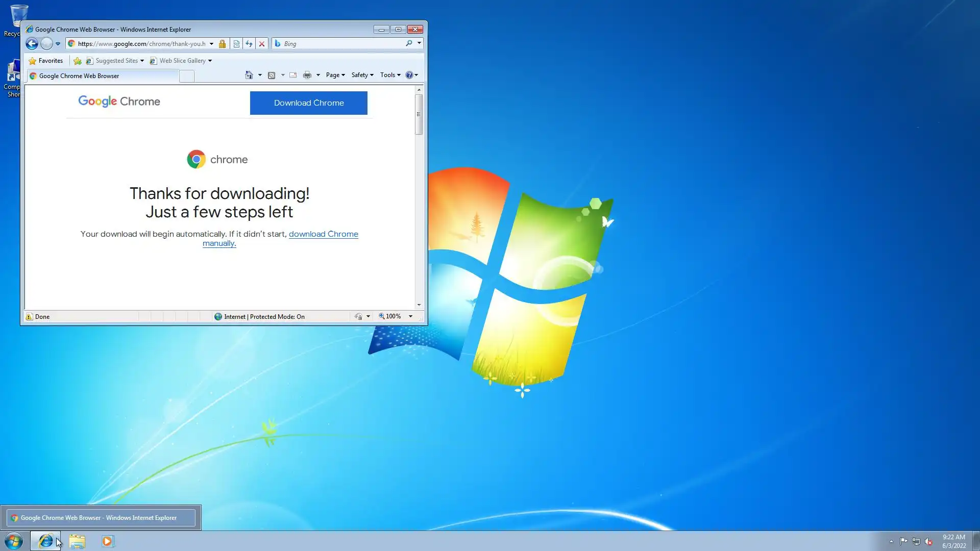This screenshot has width=980, height=551.
Task: Click download Chrome manually link
Action: point(323,234)
